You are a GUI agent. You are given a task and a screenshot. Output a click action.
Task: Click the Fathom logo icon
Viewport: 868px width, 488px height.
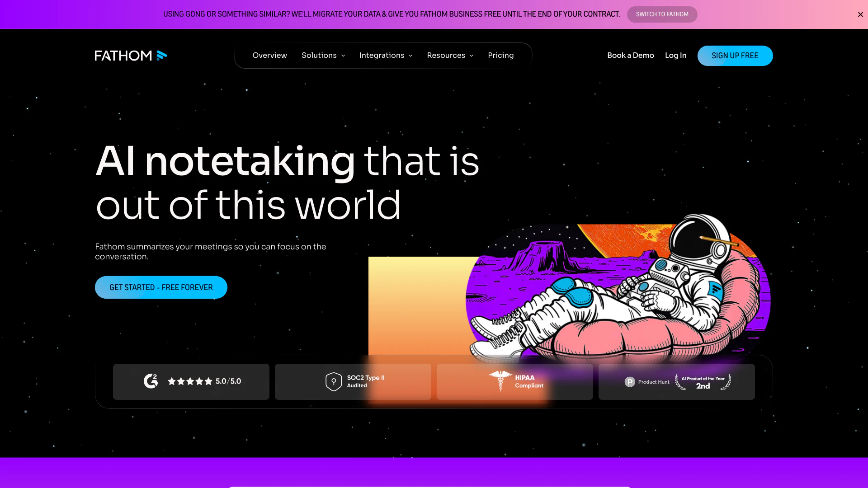click(161, 56)
